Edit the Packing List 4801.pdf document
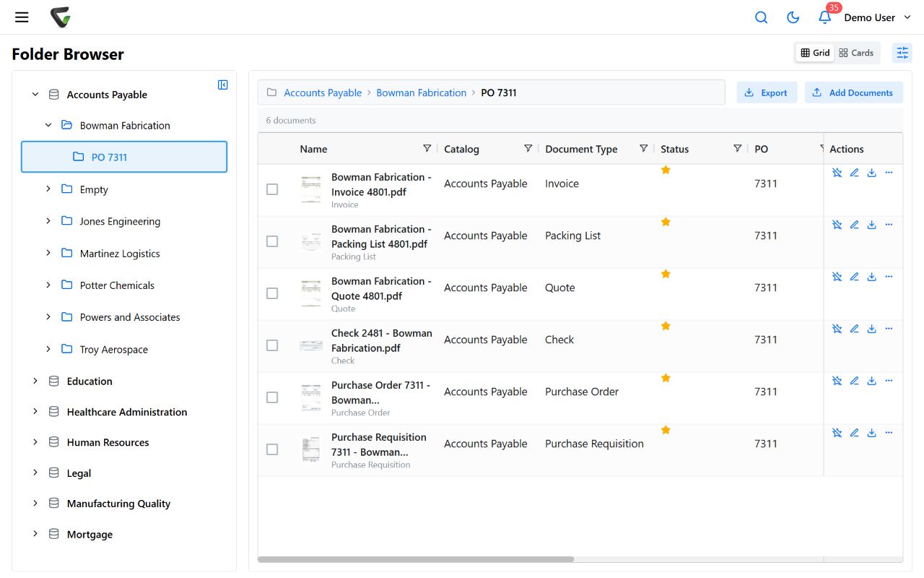The image size is (924, 578). pyautogui.click(x=854, y=225)
